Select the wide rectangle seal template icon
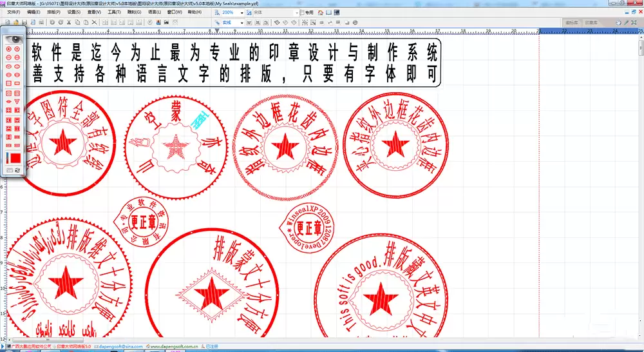 click(x=17, y=83)
